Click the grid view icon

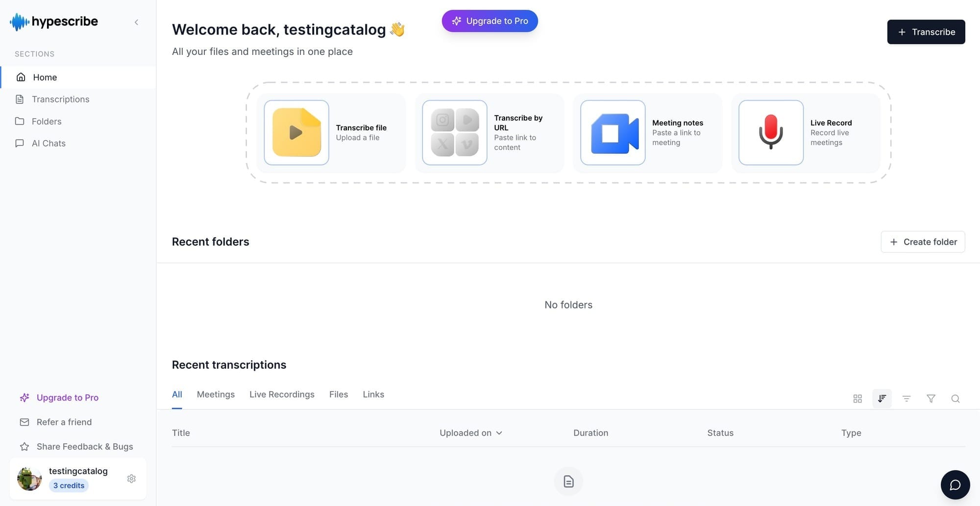(857, 399)
